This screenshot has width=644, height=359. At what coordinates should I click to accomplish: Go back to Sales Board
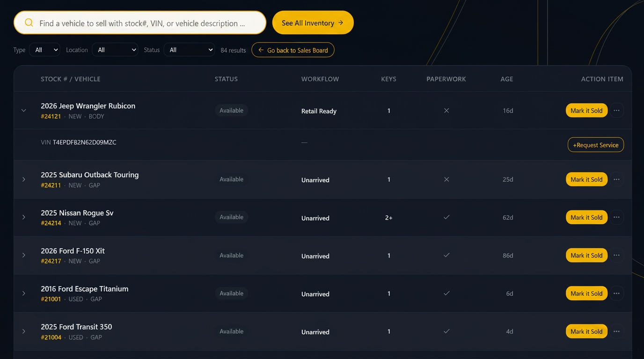coord(293,50)
